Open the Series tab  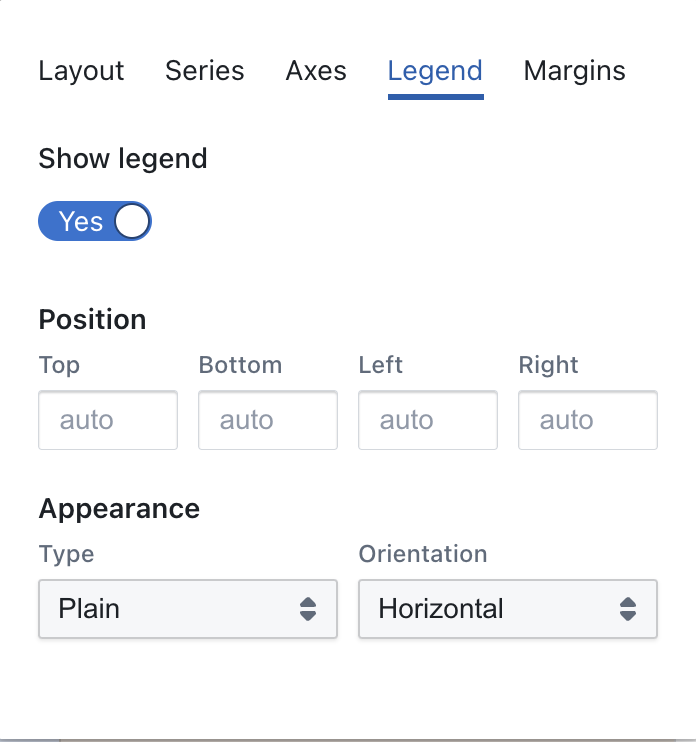204,71
